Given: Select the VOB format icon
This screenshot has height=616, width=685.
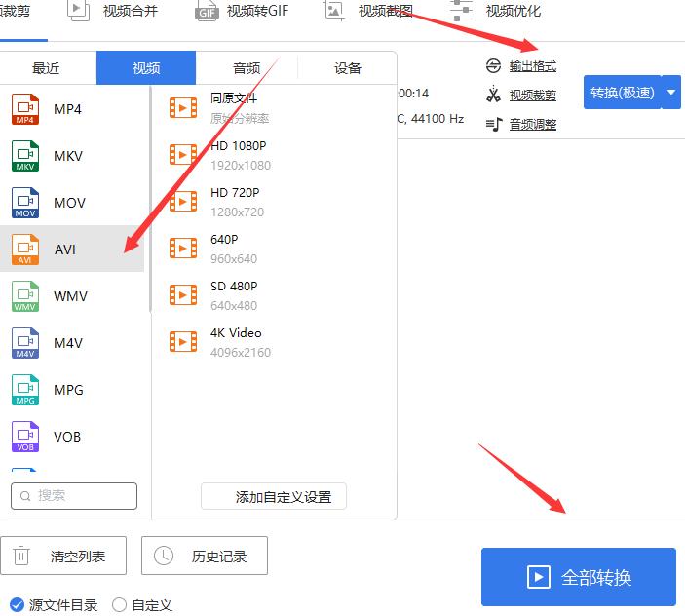Looking at the screenshot, I should point(25,437).
